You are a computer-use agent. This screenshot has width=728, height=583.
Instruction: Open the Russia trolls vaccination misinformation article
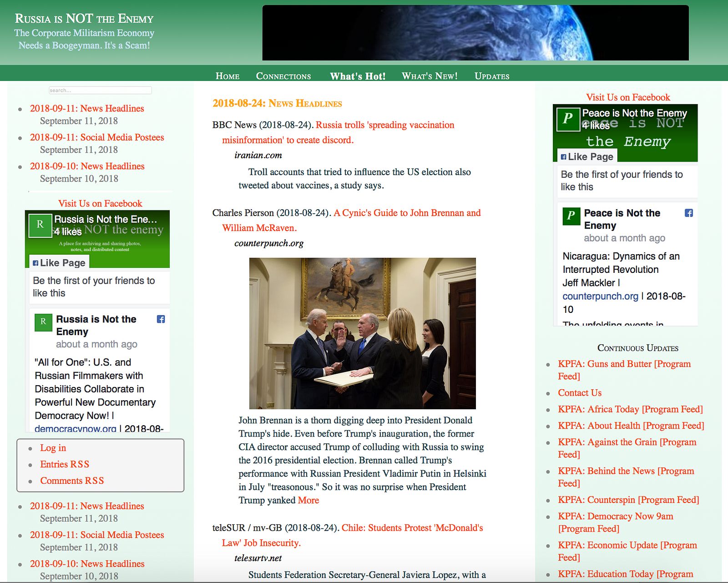338,132
